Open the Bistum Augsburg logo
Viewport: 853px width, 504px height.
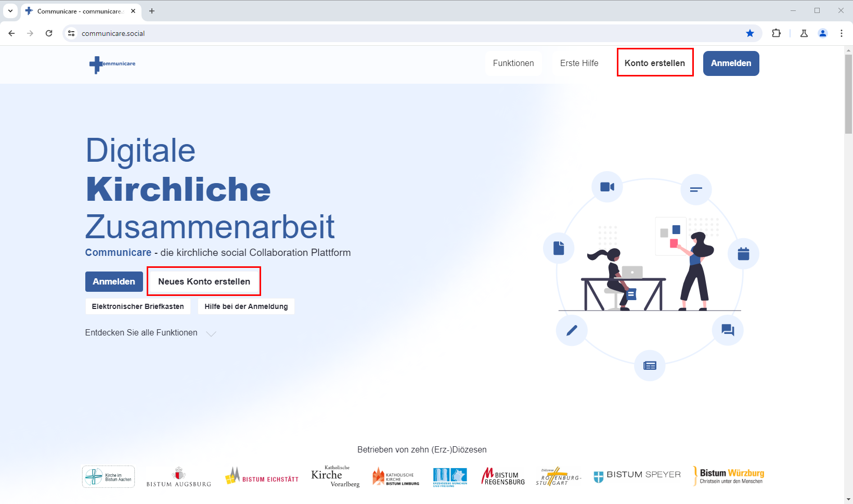[179, 476]
